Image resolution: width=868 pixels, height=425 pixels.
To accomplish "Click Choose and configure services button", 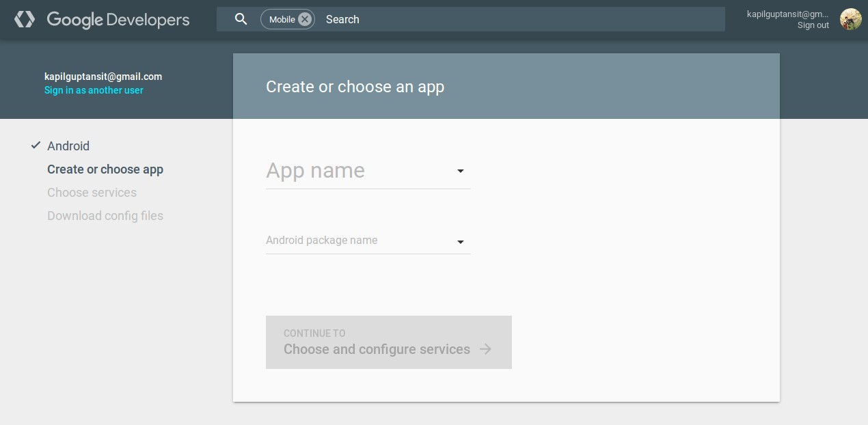I will pyautogui.click(x=389, y=342).
